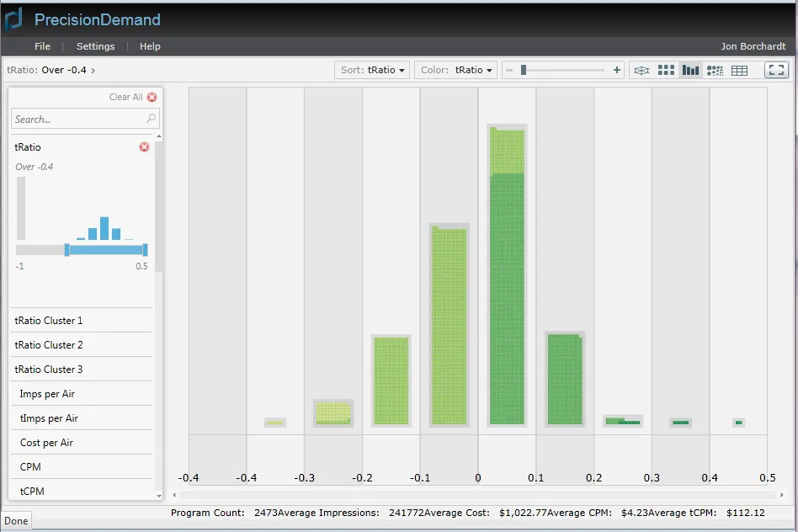
Task: Click the Jon Borchardt user name
Action: (753, 46)
